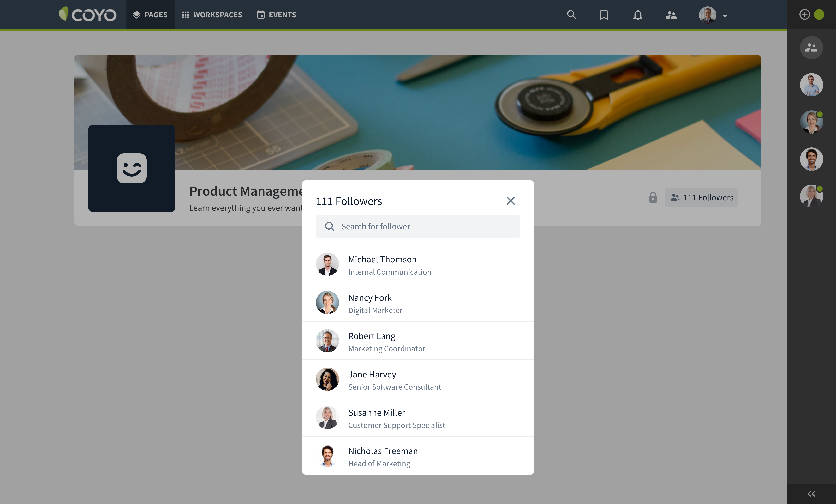Open chat with sidebar avatar of Nancy Fork
Screen dimensions: 836x504
[x=811, y=122]
